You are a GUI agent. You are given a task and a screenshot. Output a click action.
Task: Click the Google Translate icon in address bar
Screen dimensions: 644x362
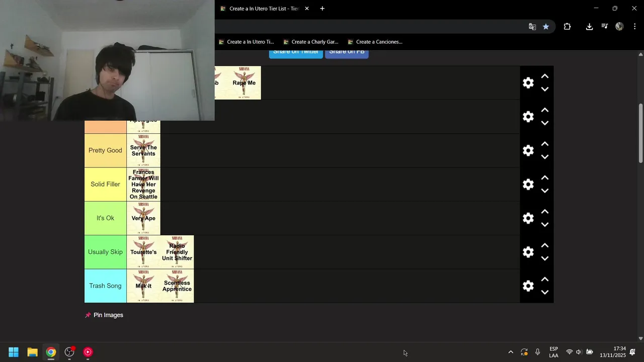pos(532,27)
